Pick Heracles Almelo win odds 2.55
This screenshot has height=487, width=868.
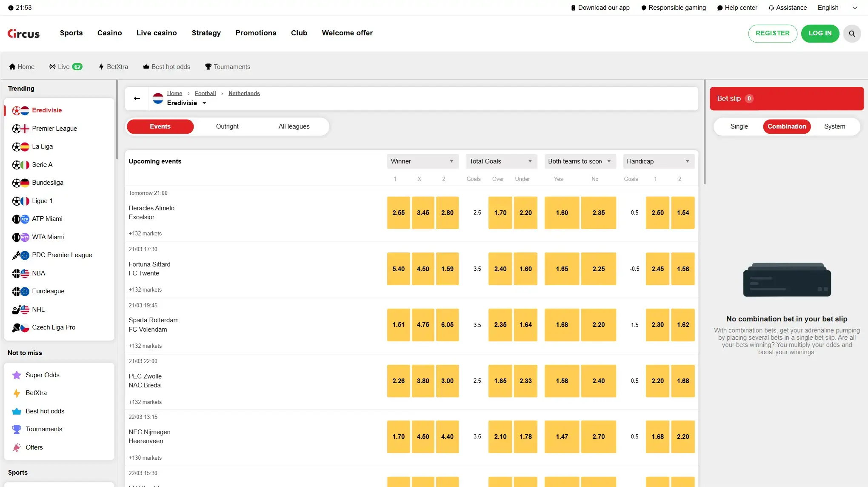pos(399,213)
